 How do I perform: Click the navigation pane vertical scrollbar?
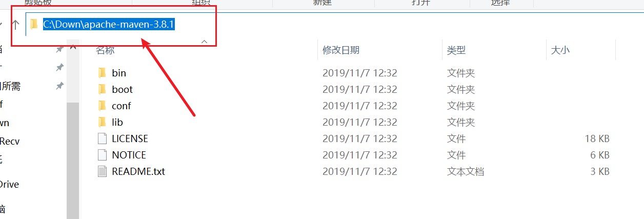tap(73, 159)
